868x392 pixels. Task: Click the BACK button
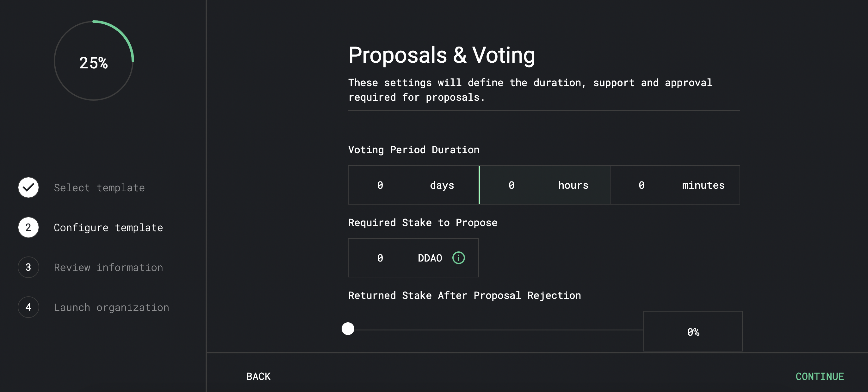coord(258,376)
